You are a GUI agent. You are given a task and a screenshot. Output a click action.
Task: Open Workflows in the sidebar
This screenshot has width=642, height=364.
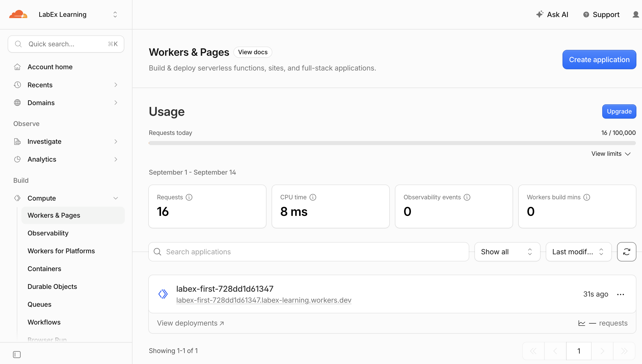[44, 322]
